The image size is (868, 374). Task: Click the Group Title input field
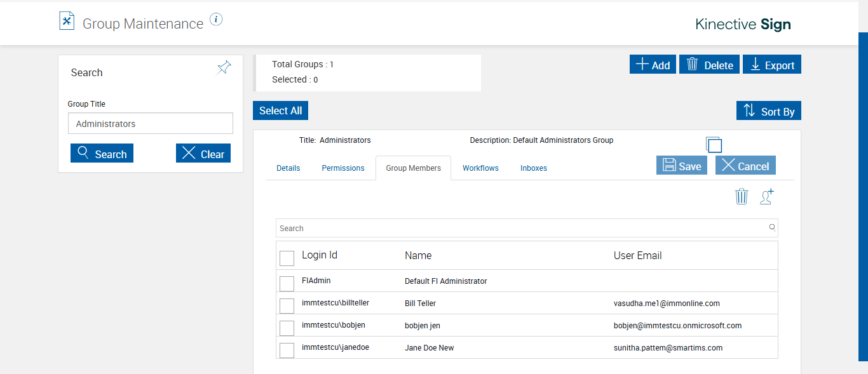point(151,124)
